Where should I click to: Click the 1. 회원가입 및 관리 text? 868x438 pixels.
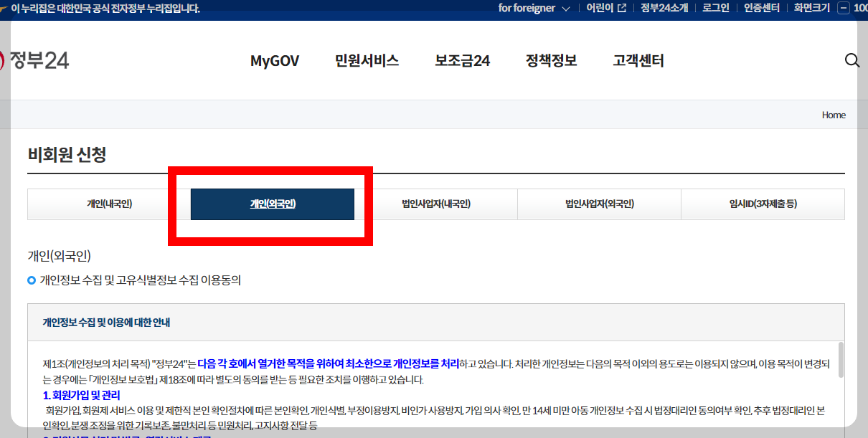[81, 395]
